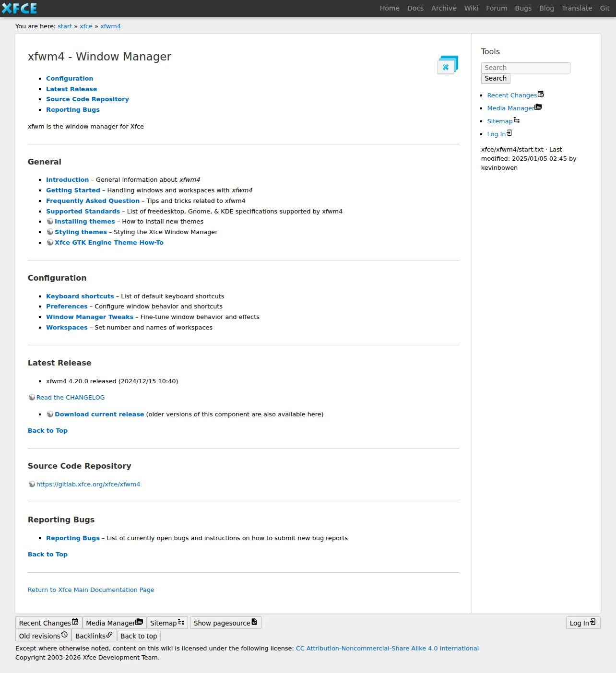Click Log In in the sidebar
This screenshot has width=616, height=673.
point(499,134)
